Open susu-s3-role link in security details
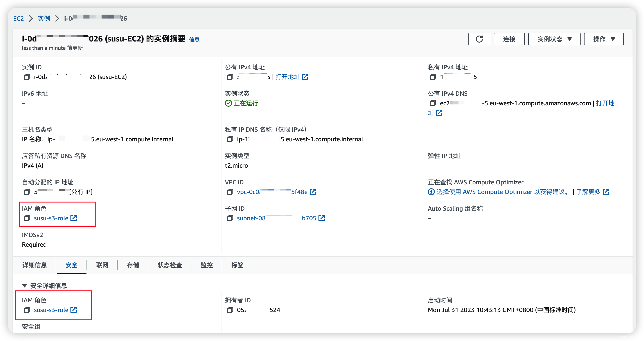Screen dimensions: 644x341 (x=51, y=310)
